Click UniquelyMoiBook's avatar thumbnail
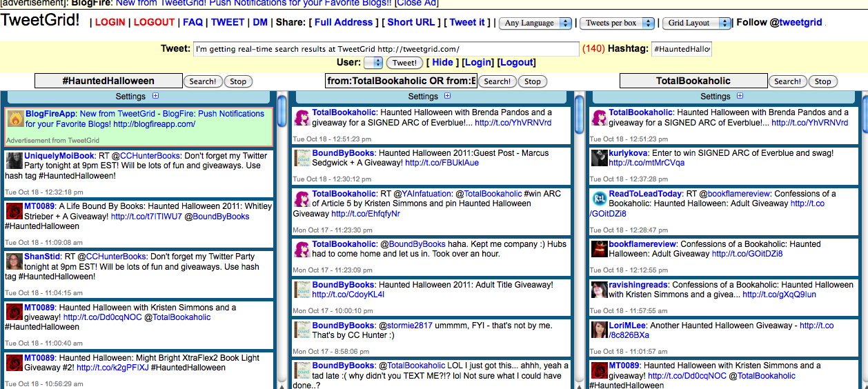Image resolution: width=868 pixels, height=389 pixels. (x=14, y=161)
